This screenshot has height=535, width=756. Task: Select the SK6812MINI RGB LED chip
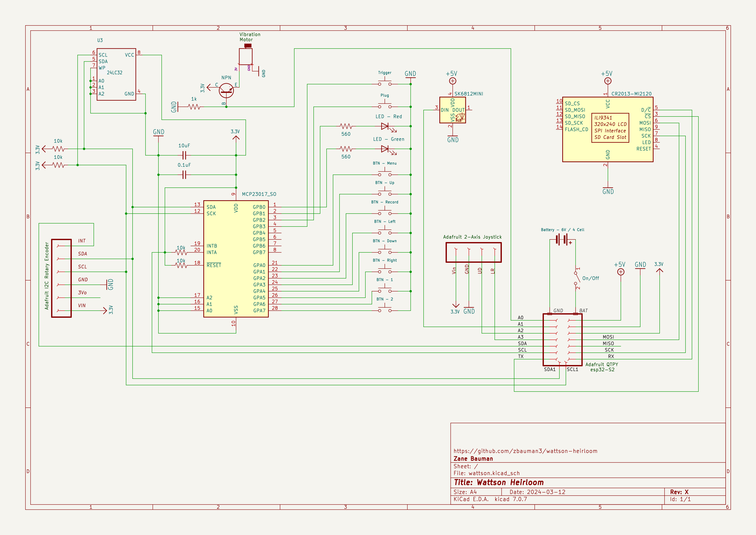[452, 110]
